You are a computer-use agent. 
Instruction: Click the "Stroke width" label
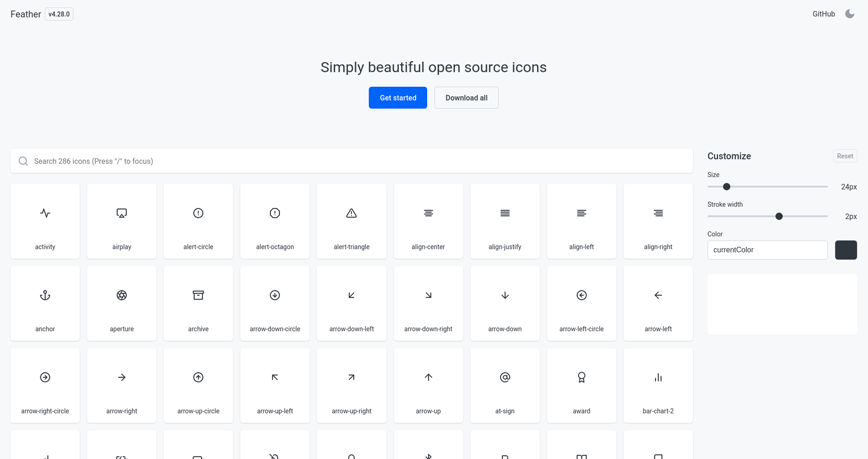(x=725, y=204)
